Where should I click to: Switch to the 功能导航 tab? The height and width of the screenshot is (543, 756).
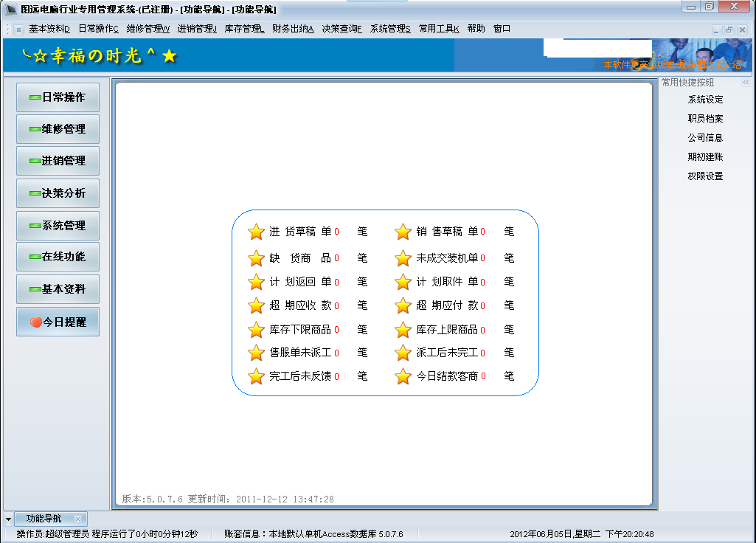pyautogui.click(x=44, y=519)
